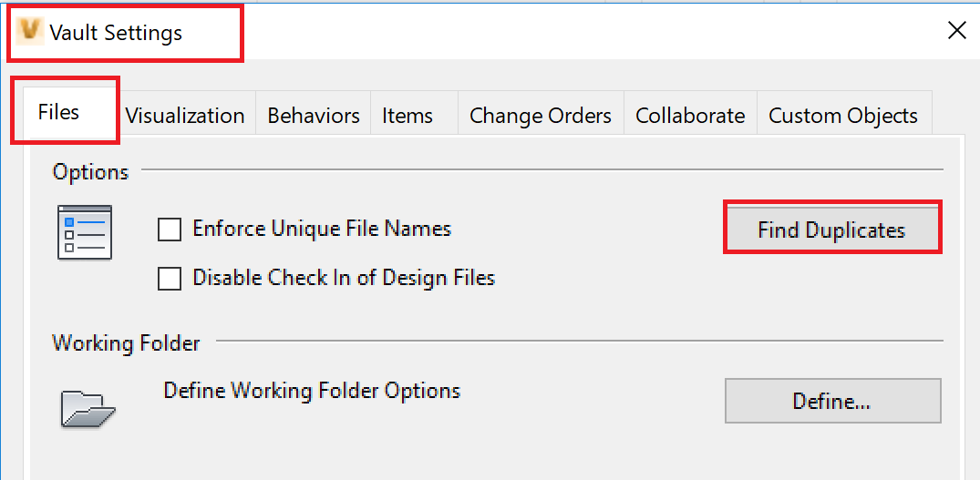Click the Vault Settings title text
980x480 pixels.
pos(116,32)
